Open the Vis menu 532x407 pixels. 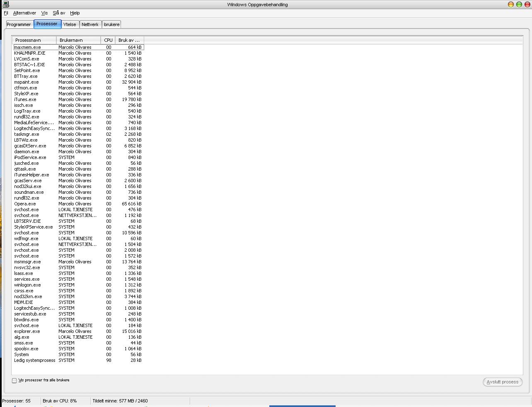pyautogui.click(x=44, y=13)
